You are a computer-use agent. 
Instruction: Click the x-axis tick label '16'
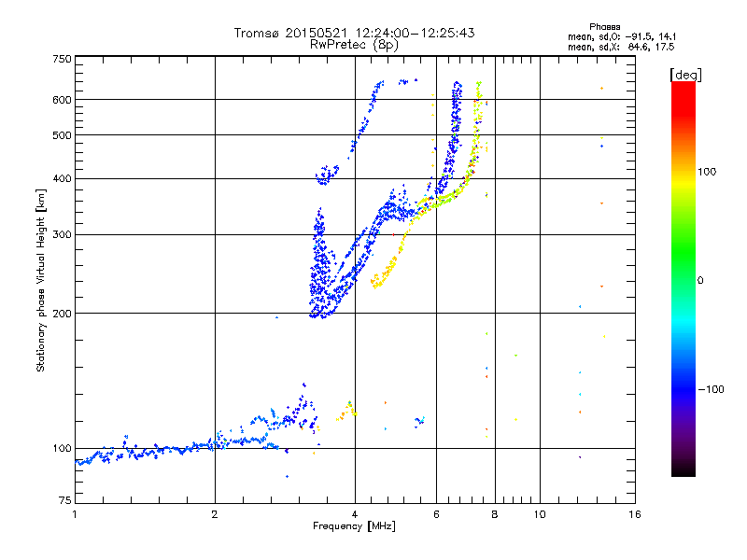point(635,514)
